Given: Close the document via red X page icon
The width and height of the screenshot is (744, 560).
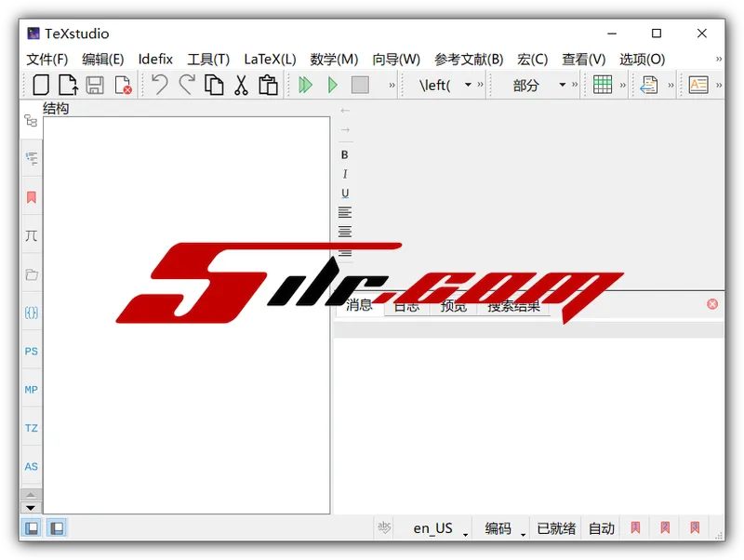Looking at the screenshot, I should (123, 85).
